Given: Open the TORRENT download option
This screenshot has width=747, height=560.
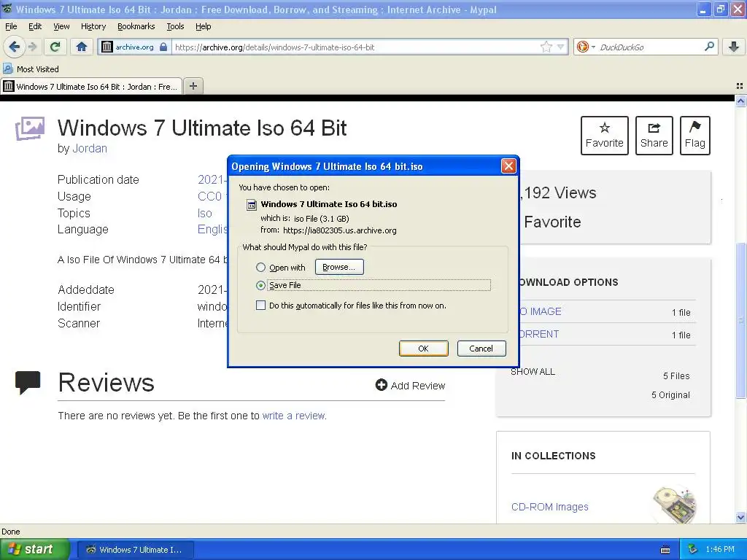Looking at the screenshot, I should pyautogui.click(x=538, y=334).
